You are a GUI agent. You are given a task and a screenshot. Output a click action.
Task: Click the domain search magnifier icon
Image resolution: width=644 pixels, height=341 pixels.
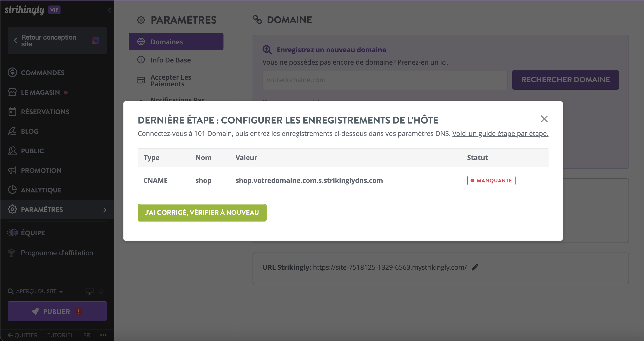point(267,50)
